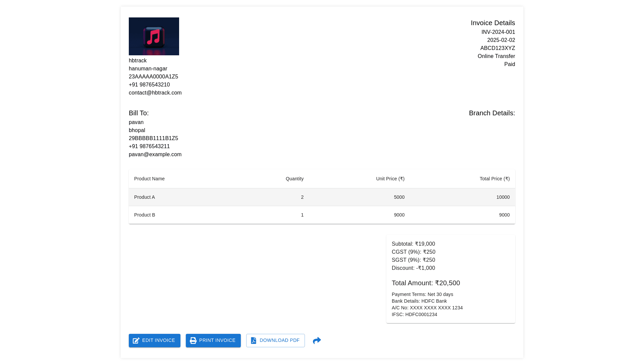Click the share arrow icon
The height and width of the screenshot is (362, 644).
pyautogui.click(x=317, y=341)
